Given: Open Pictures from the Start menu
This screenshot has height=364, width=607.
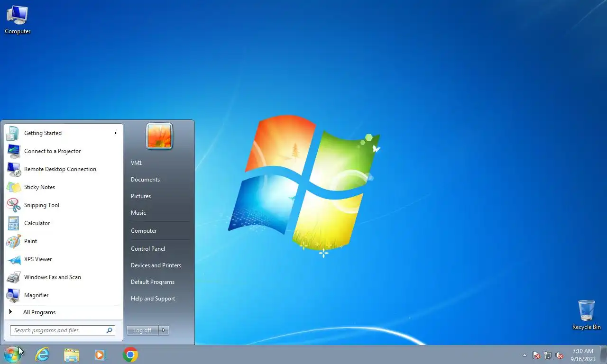Looking at the screenshot, I should pyautogui.click(x=141, y=196).
